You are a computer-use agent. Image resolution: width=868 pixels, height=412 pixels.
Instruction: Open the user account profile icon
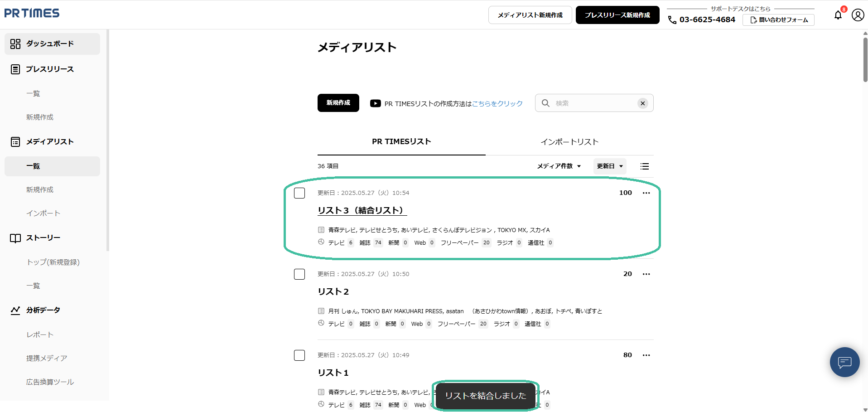(858, 15)
